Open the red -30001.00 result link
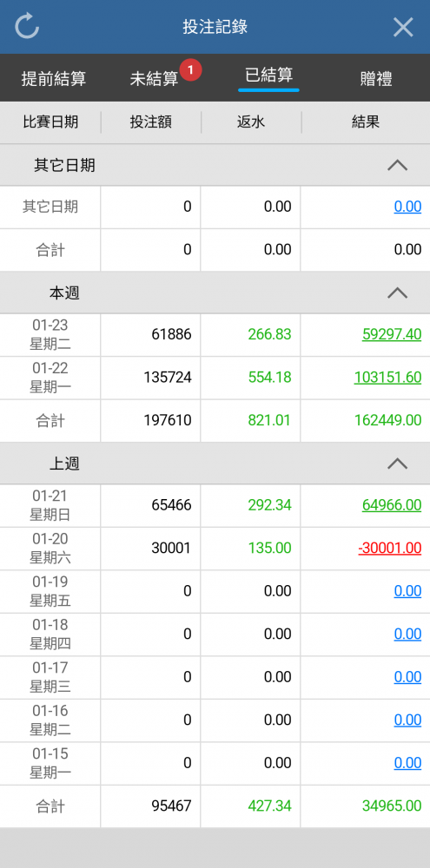This screenshot has width=430, height=868. click(x=389, y=548)
